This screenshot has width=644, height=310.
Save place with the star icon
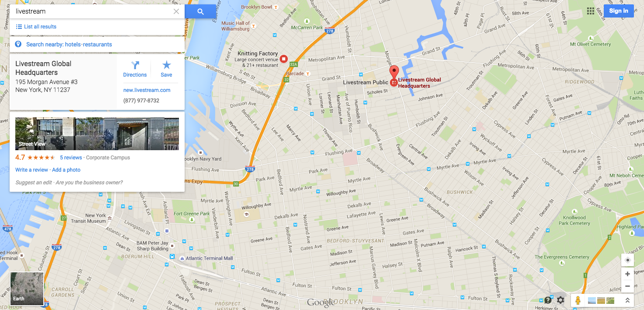click(x=166, y=69)
